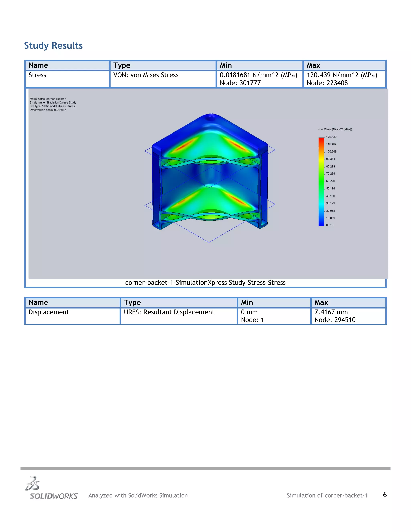Click legend value 120.439
411x532 pixels.
click(x=331, y=137)
